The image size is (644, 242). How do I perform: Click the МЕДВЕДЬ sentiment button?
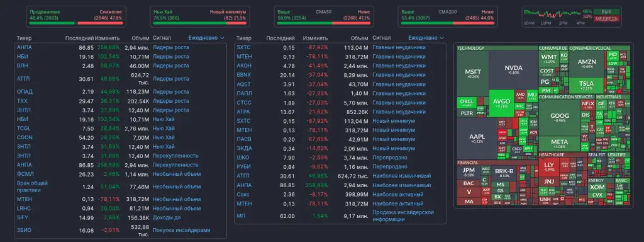[607, 19]
